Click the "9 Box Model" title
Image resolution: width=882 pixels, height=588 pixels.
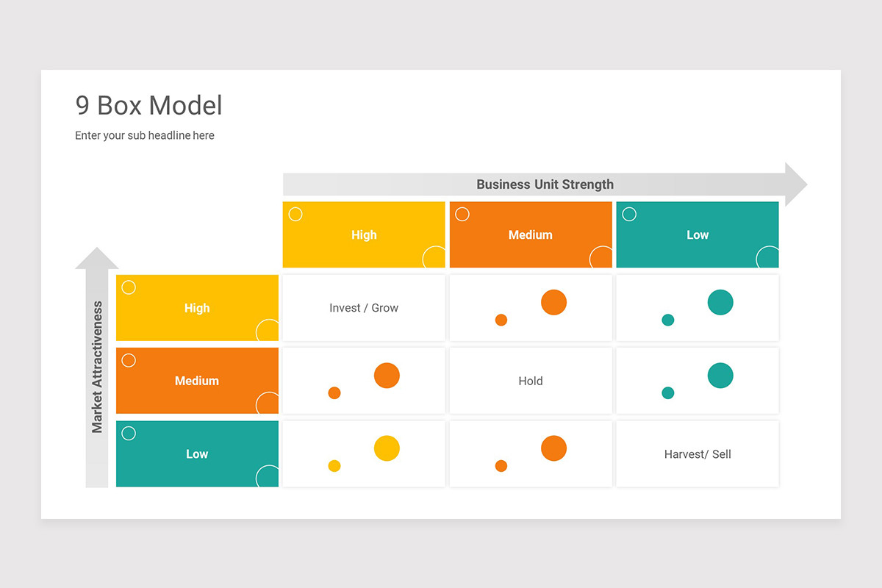pyautogui.click(x=148, y=106)
